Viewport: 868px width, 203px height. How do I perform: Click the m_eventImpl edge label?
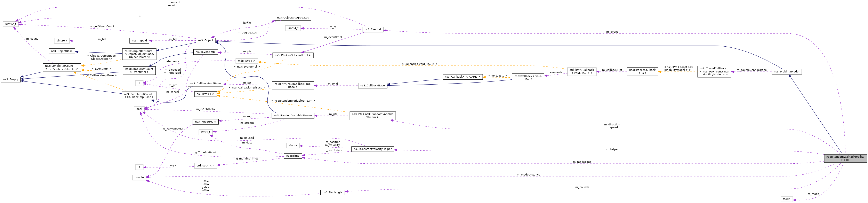pos(333,37)
